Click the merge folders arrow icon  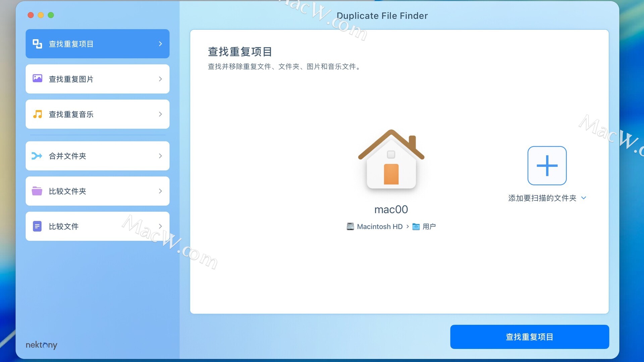(37, 156)
